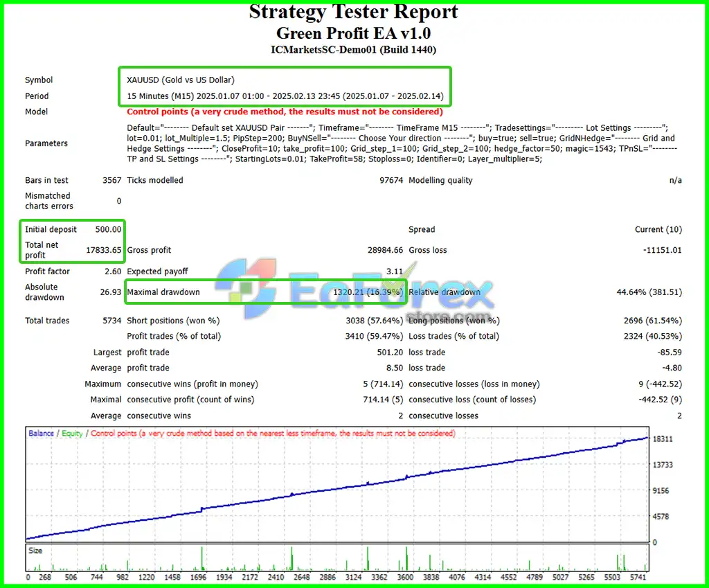Select Initial deposit value '500.00'
Screen dimensions: 709x588
[x=108, y=229]
